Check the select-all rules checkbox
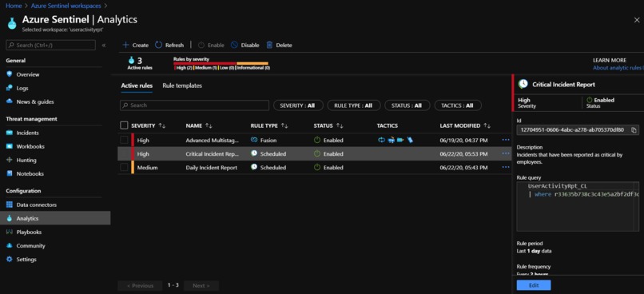Viewport: 644px width, 294px height. pos(124,125)
